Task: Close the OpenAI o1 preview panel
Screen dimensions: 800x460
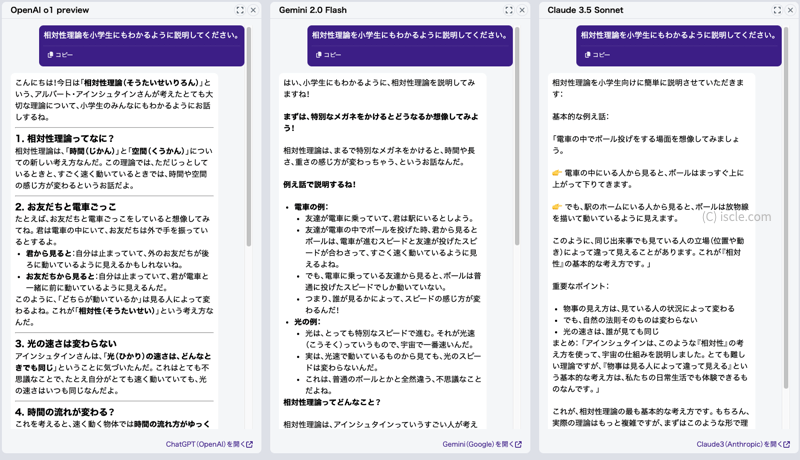Action: point(253,10)
